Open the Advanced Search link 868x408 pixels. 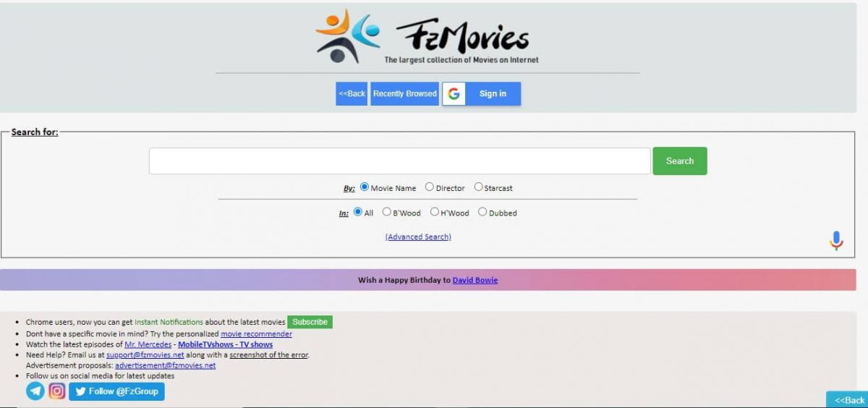(418, 237)
